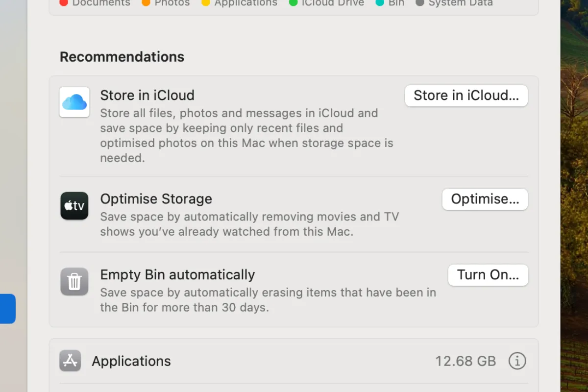Select the Applications storage row label
The width and height of the screenshot is (588, 392).
point(131,361)
